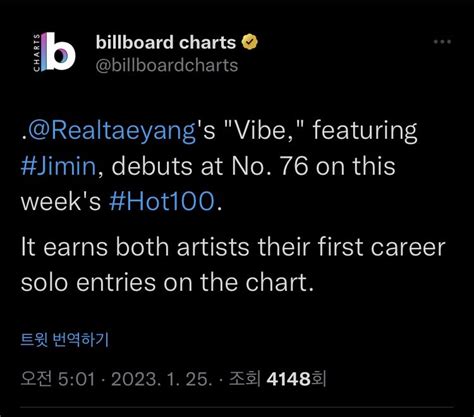This screenshot has height=417, width=474.
Task: Open the #Jimin hashtag
Action: coord(58,166)
